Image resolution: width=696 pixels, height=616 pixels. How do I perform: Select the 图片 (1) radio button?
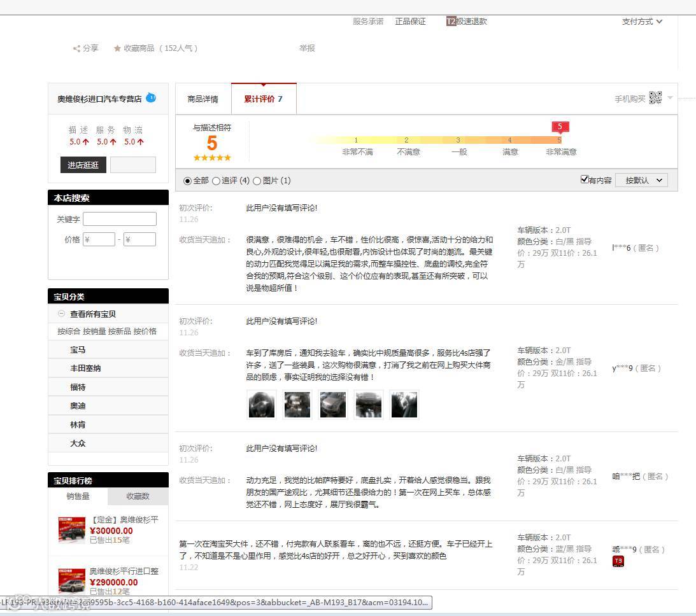pyautogui.click(x=257, y=181)
